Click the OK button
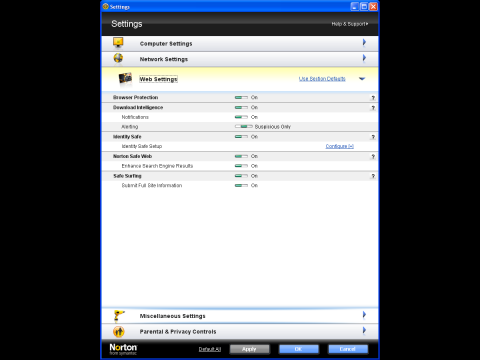480x360 pixels. click(x=299, y=349)
